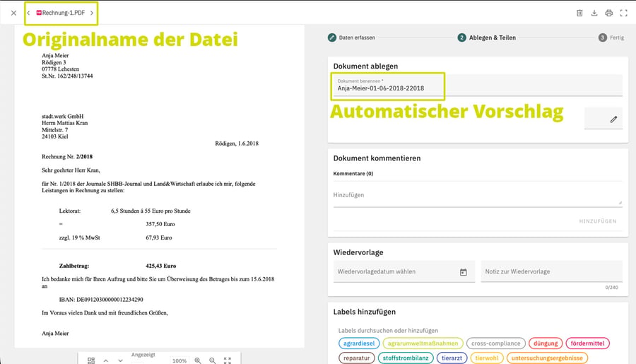Screen dimensions: 636x364
Task: Zoom in on the PDF preview
Action: tap(198, 360)
